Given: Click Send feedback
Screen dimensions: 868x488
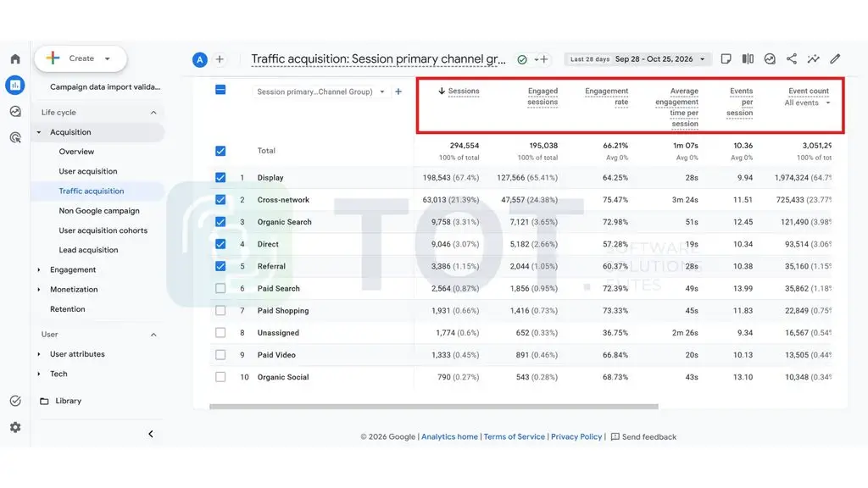Looking at the screenshot, I should [643, 437].
